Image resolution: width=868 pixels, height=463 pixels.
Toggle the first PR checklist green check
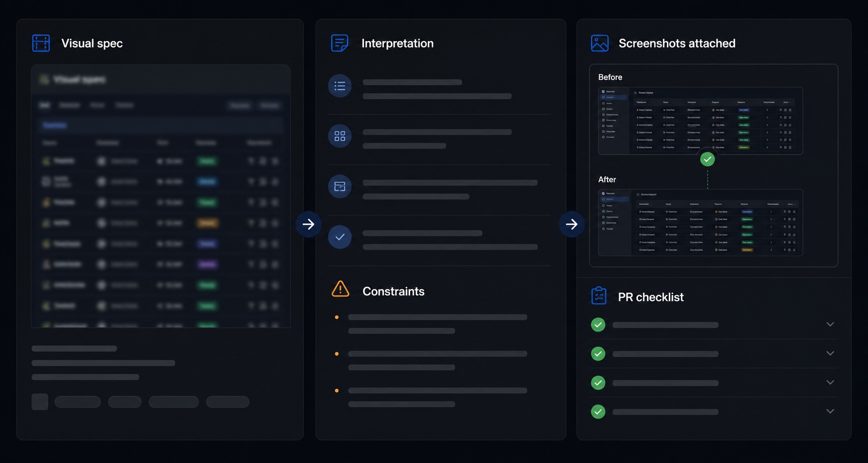[598, 325]
